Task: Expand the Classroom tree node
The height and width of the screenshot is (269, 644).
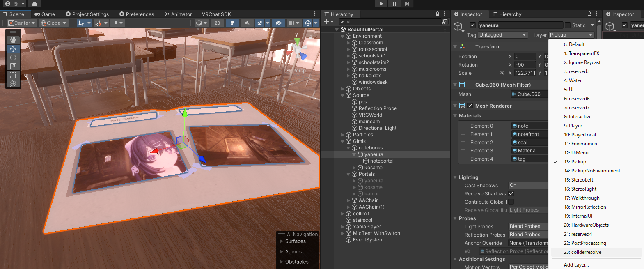Action: pyautogui.click(x=348, y=43)
